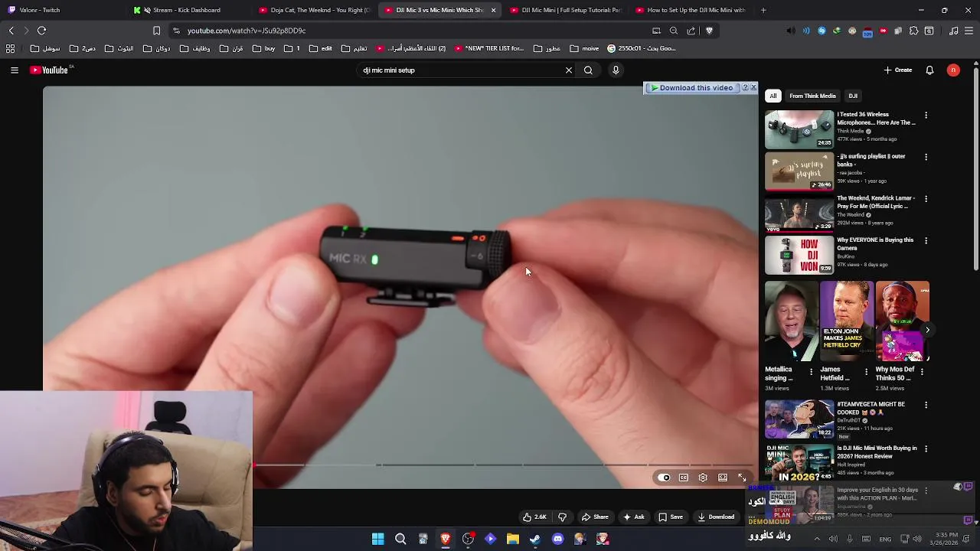
Task: Select the From Think Media chip
Action: (x=812, y=96)
